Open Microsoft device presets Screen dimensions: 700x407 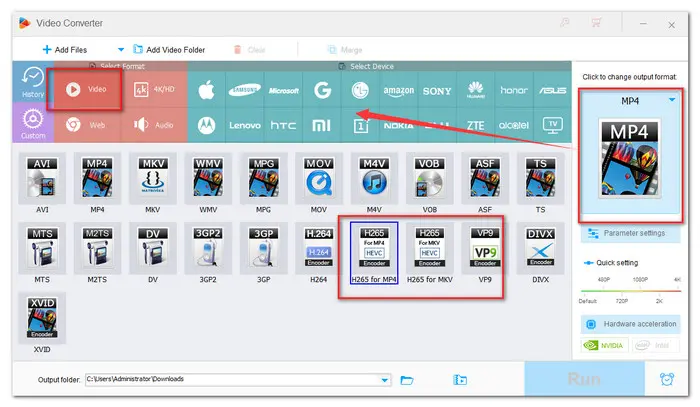[x=283, y=91]
